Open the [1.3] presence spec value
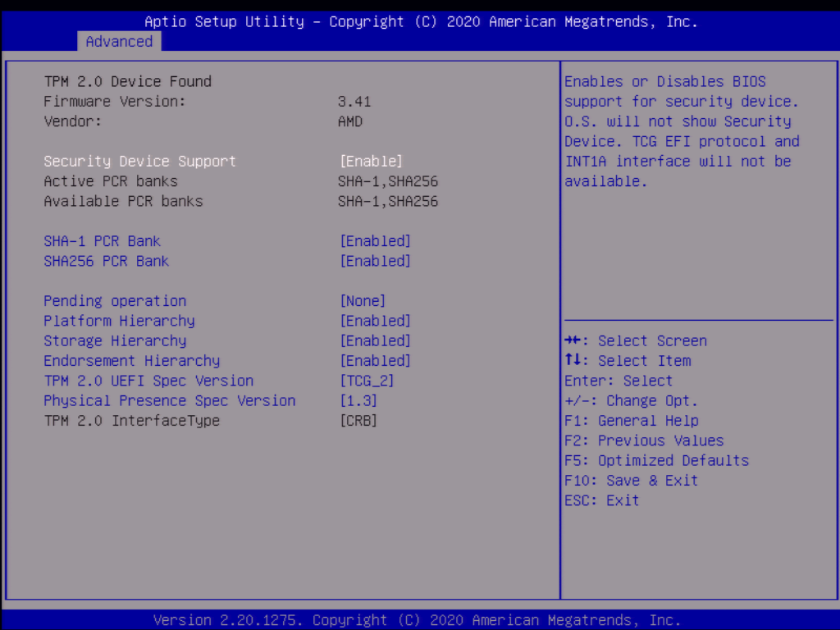This screenshot has height=630, width=840. tap(358, 400)
